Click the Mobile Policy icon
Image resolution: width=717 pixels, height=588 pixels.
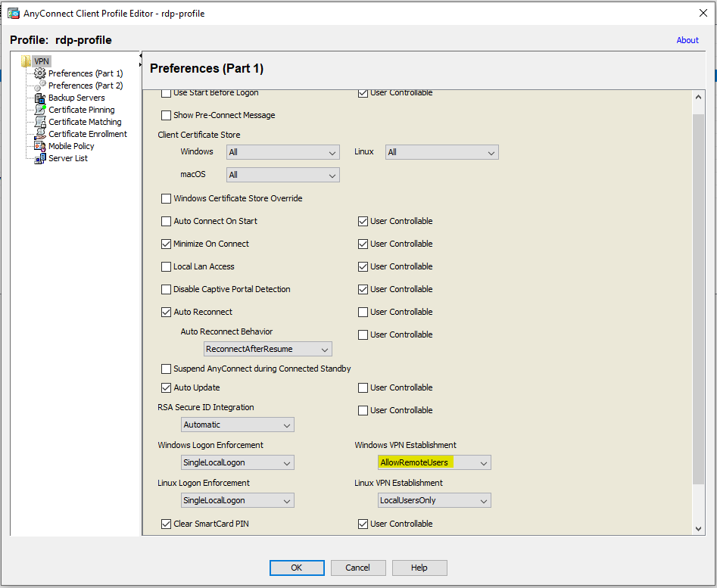[x=40, y=146]
